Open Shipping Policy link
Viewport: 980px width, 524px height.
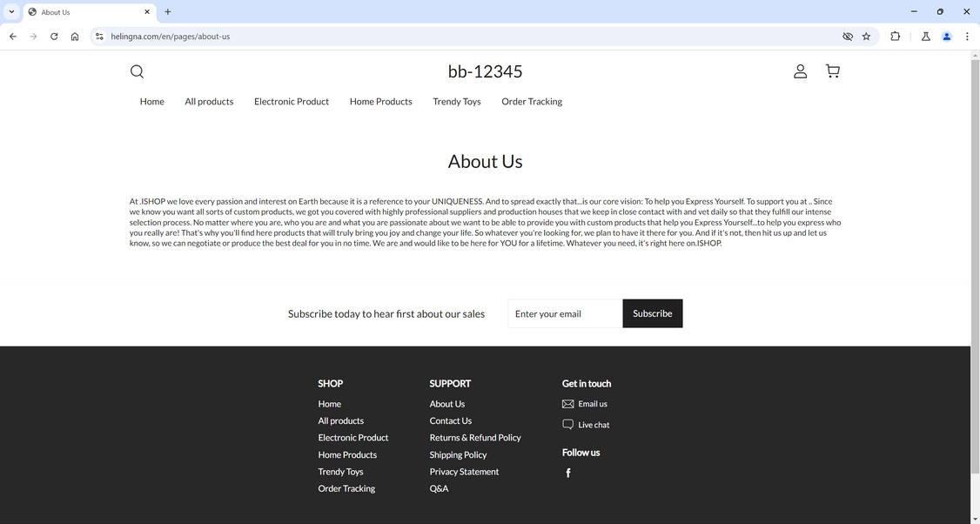tap(458, 454)
